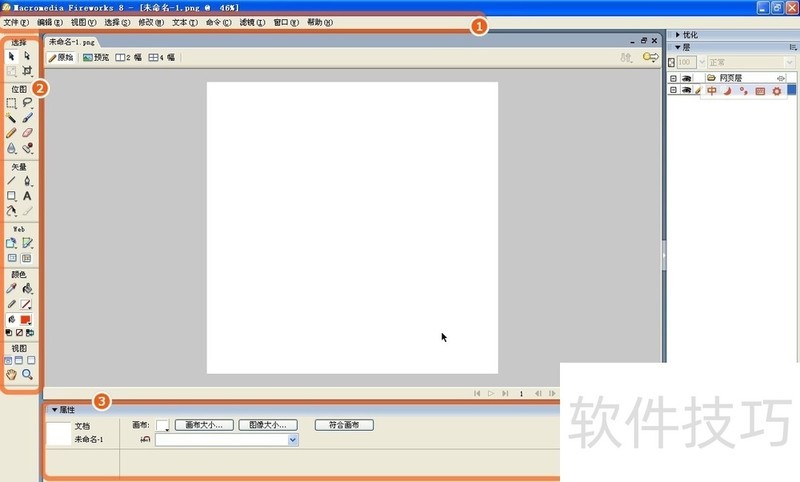Click the input method settings gear
Image resolution: width=800 pixels, height=482 pixels.
[777, 91]
